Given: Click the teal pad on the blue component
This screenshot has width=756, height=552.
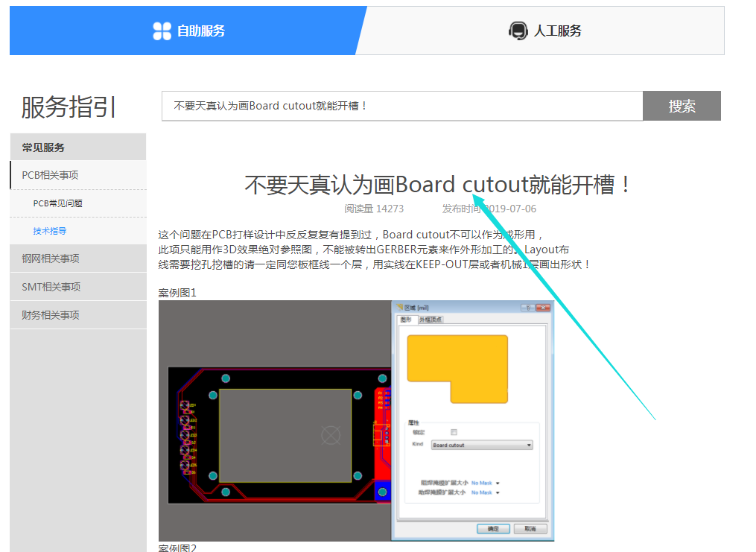Looking at the screenshot, I should click(384, 492).
